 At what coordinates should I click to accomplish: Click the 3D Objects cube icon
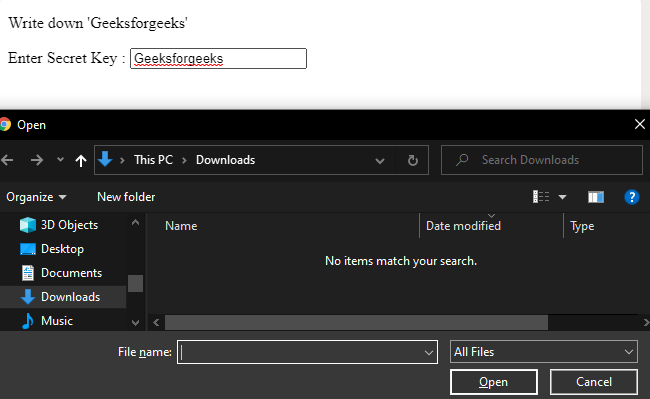28,225
